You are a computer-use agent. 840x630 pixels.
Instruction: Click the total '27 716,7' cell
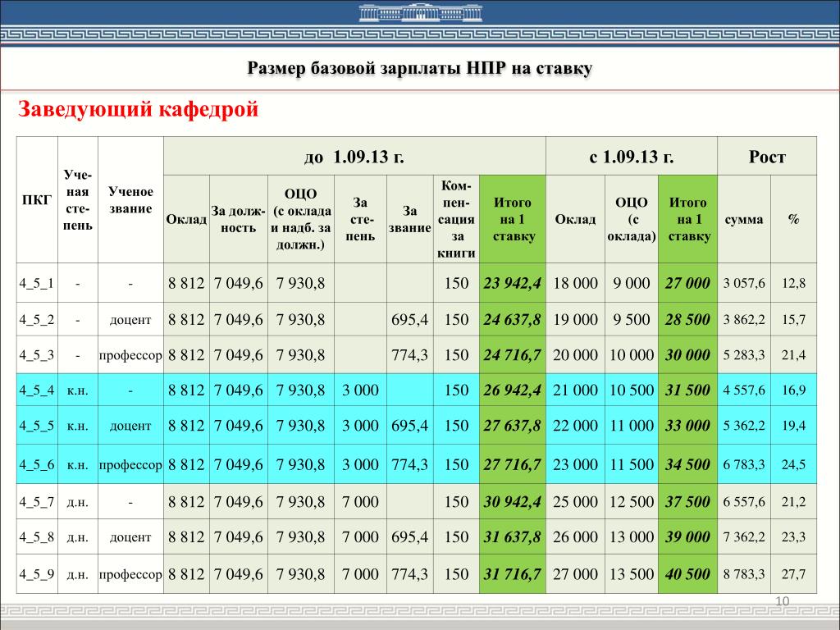tap(512, 464)
